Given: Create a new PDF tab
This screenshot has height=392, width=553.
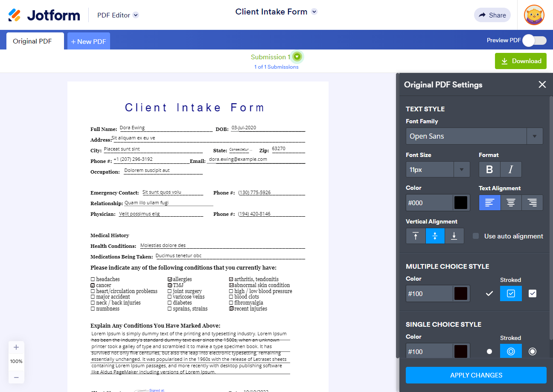Looking at the screenshot, I should click(x=89, y=41).
